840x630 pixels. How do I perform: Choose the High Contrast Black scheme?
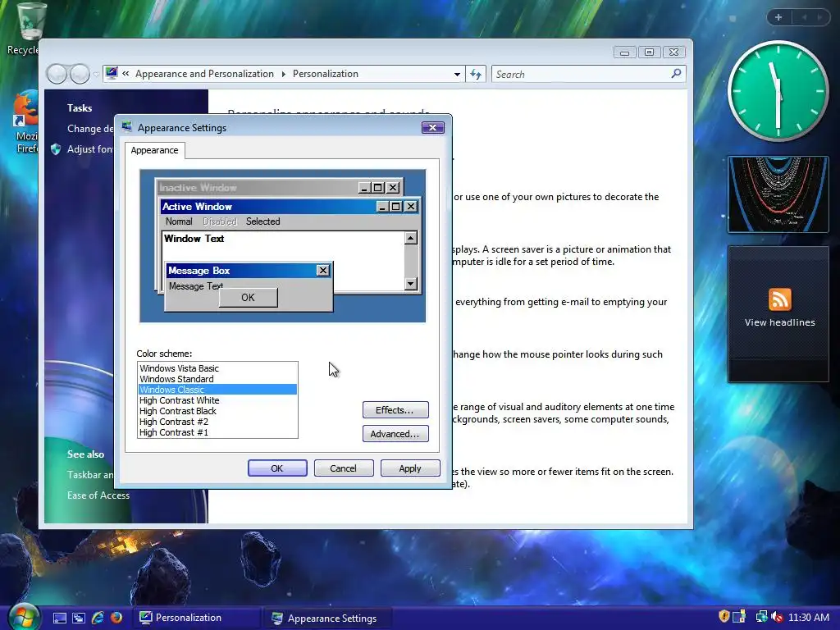tap(217, 411)
